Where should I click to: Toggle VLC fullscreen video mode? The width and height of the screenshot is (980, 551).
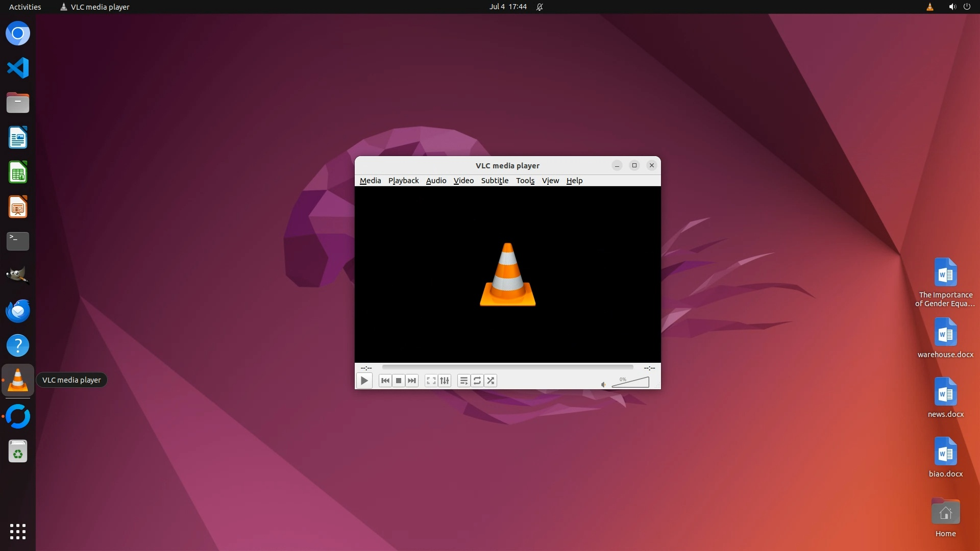(x=431, y=381)
